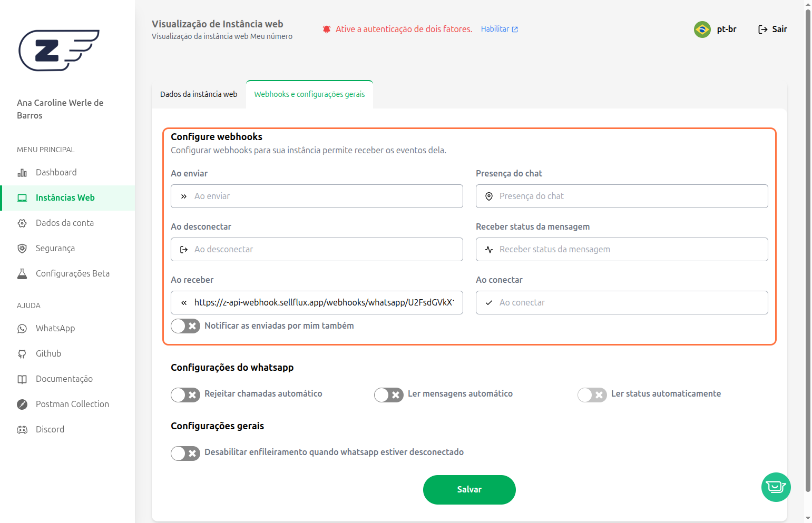Click the Configurações Beta flask icon
Image resolution: width=812 pixels, height=523 pixels.
click(x=22, y=274)
